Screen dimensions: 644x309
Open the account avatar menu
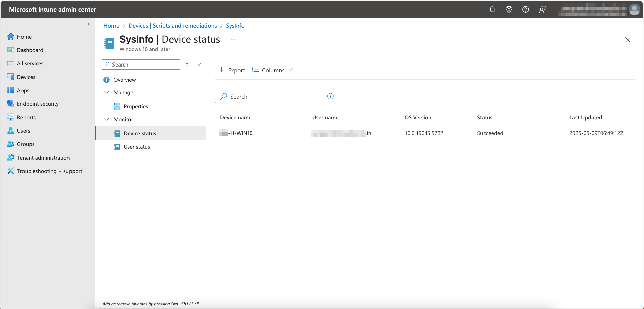[634, 9]
